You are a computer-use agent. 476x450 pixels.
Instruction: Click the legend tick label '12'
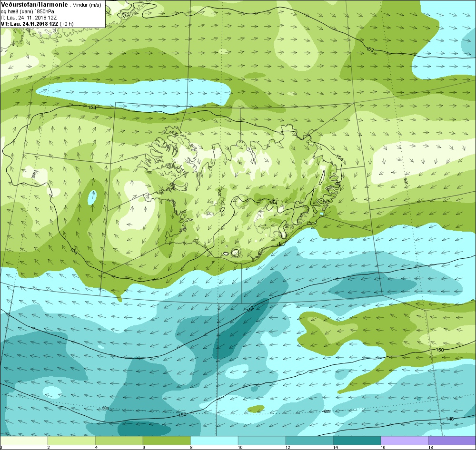[x=288, y=448]
